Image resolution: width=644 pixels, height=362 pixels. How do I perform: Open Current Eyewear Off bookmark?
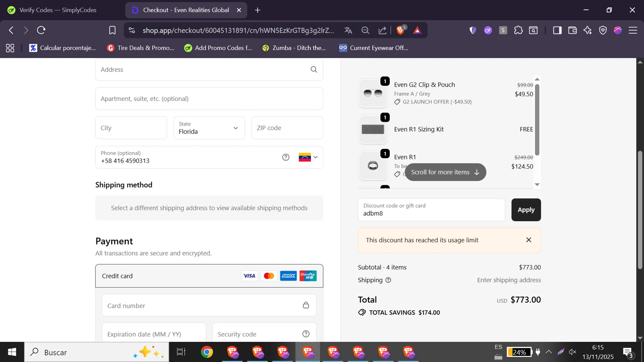[374, 48]
